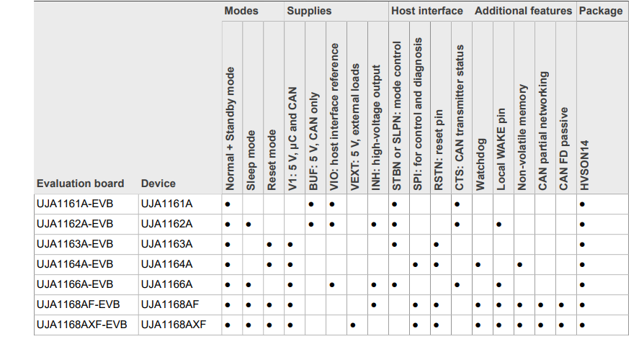Select device name UJA1164A
644x344 pixels.
click(167, 264)
